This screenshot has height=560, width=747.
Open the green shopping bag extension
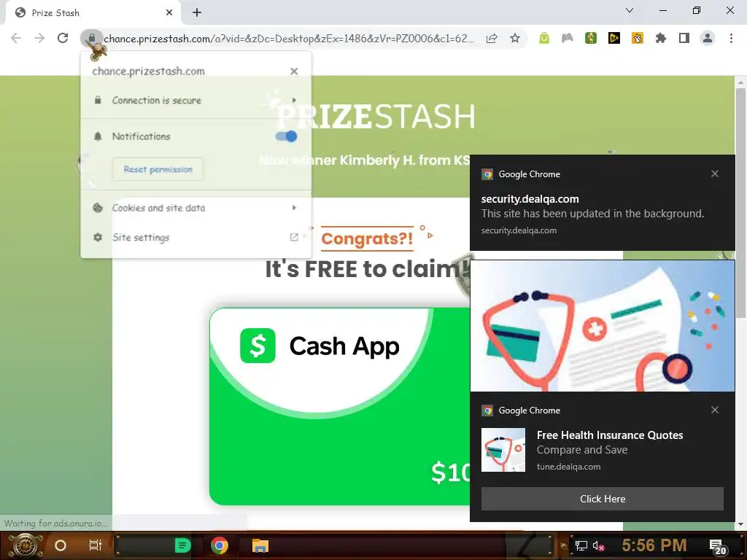544,38
